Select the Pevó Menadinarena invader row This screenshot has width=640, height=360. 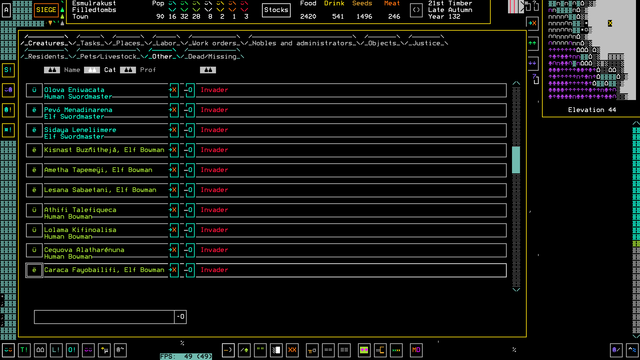pos(266,110)
